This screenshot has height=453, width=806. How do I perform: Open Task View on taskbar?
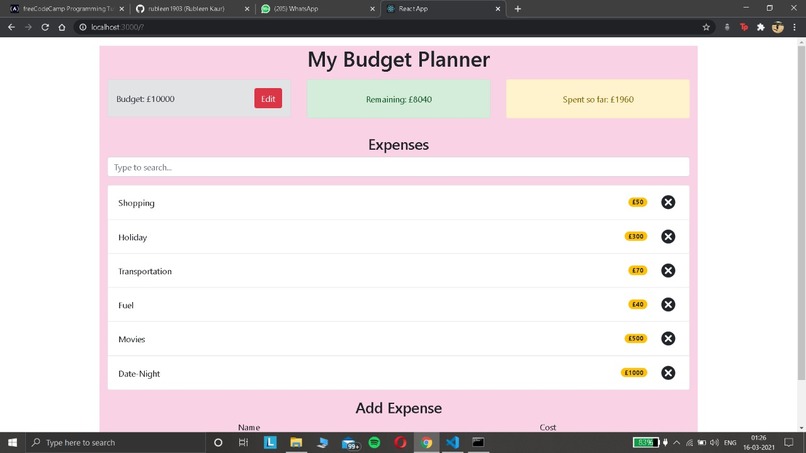tap(244, 442)
